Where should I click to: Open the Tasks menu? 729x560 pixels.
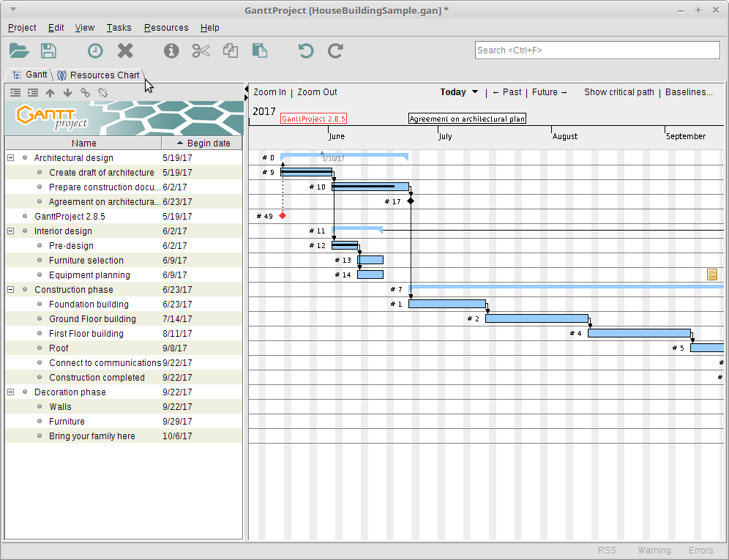119,28
